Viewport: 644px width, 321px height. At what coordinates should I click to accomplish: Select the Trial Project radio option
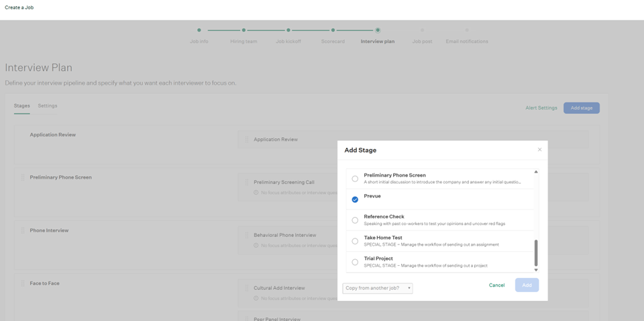(355, 262)
